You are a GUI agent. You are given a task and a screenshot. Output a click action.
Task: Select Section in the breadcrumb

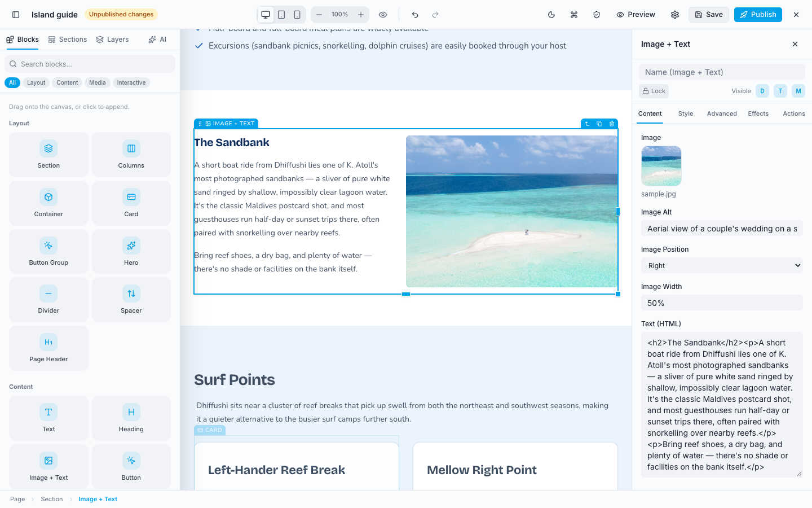(x=52, y=499)
